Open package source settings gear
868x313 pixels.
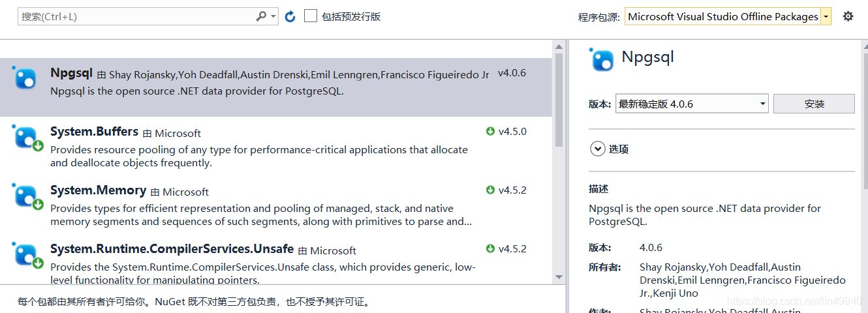848,16
